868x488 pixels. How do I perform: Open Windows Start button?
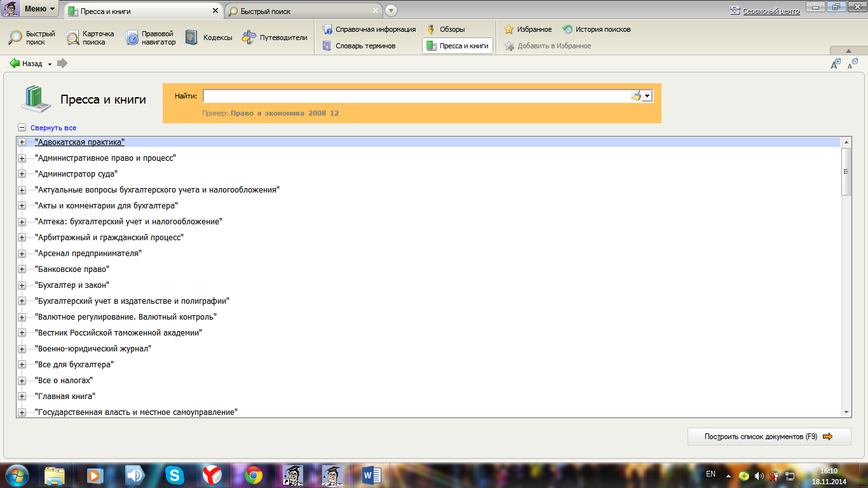tap(16, 475)
